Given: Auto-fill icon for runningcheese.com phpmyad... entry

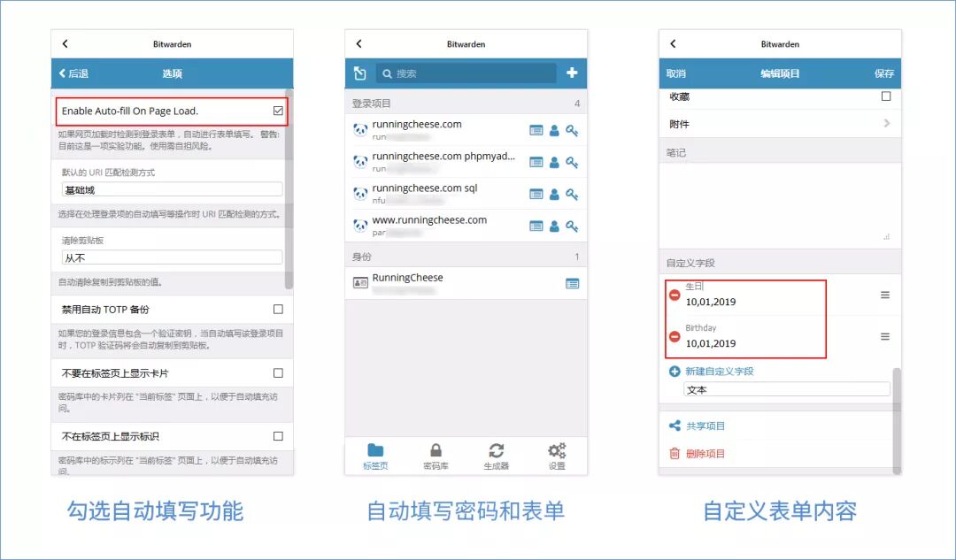Looking at the screenshot, I should click(536, 162).
